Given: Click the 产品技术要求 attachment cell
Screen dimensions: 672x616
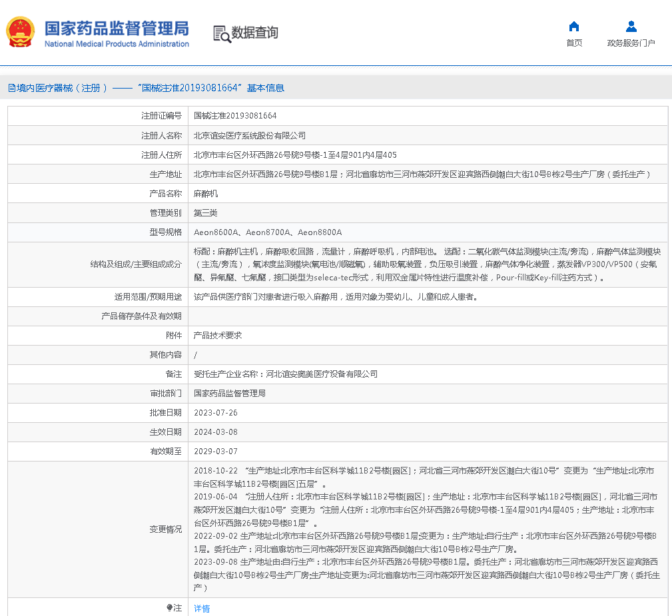Looking at the screenshot, I should pyautogui.click(x=218, y=336).
